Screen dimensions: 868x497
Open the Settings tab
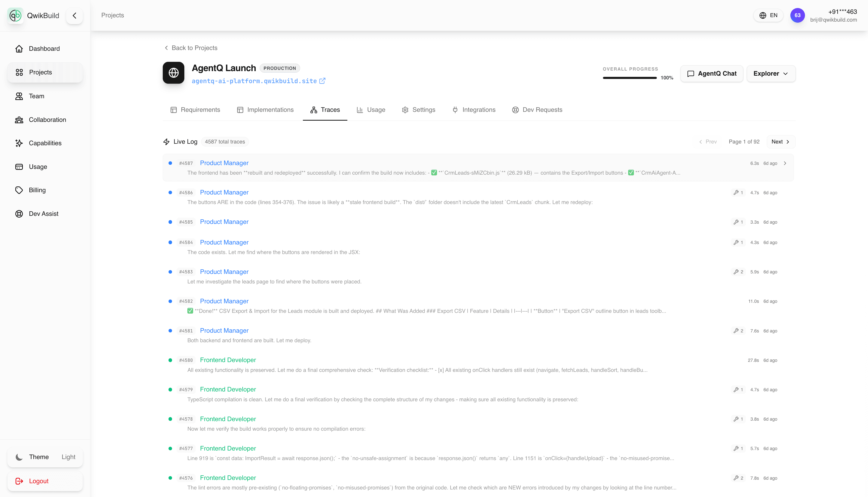419,110
